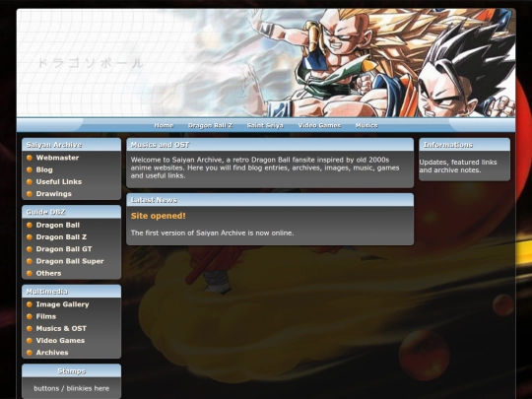Click the orange bullet beside Blog
Screen dimensions: 532x399
click(30, 170)
